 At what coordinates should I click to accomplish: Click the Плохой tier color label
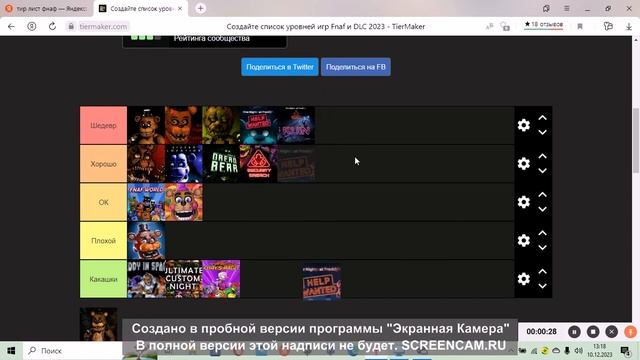(103, 240)
